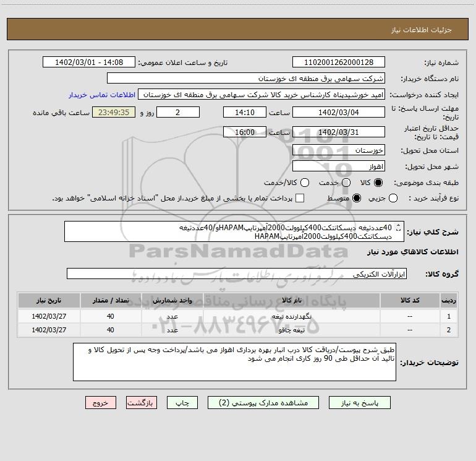Viewport: 476px width, 461px height.
Task: Click the تیغه چاقو item cell
Action: click(x=291, y=330)
